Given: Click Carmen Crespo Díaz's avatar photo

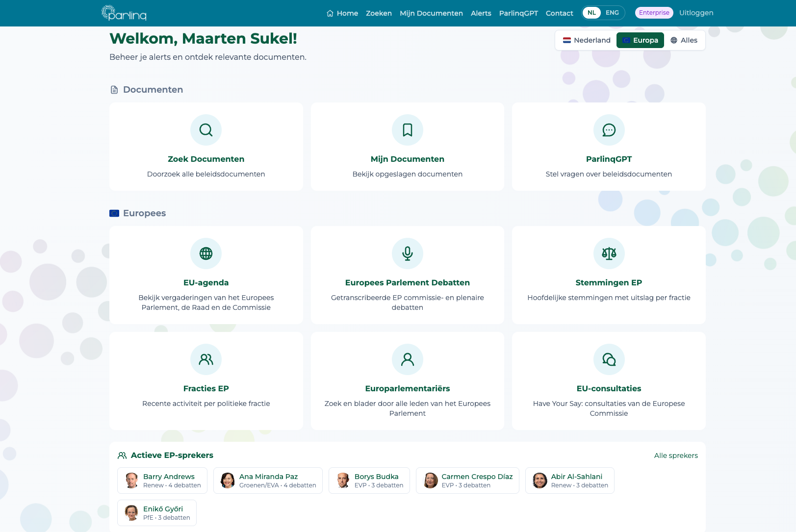Looking at the screenshot, I should (430, 481).
